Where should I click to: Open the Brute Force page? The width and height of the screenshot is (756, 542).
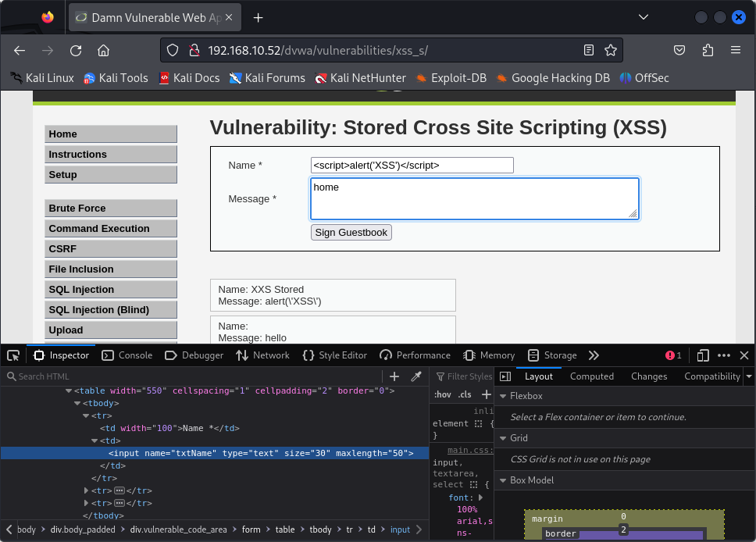(111, 209)
